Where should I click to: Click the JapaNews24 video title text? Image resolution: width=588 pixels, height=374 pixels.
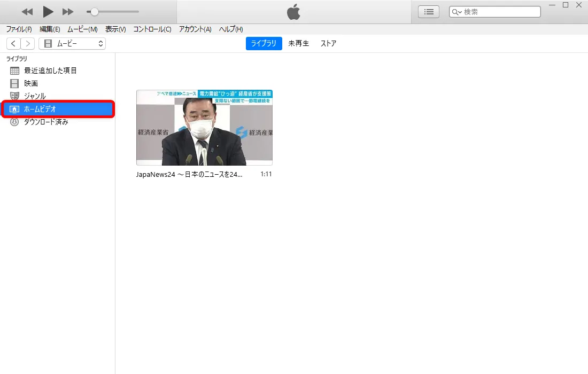pos(189,174)
